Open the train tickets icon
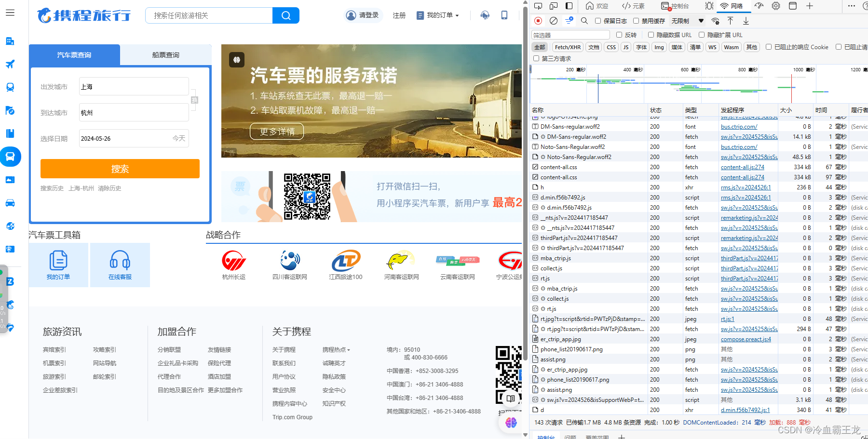The height and width of the screenshot is (439, 868). [x=10, y=87]
